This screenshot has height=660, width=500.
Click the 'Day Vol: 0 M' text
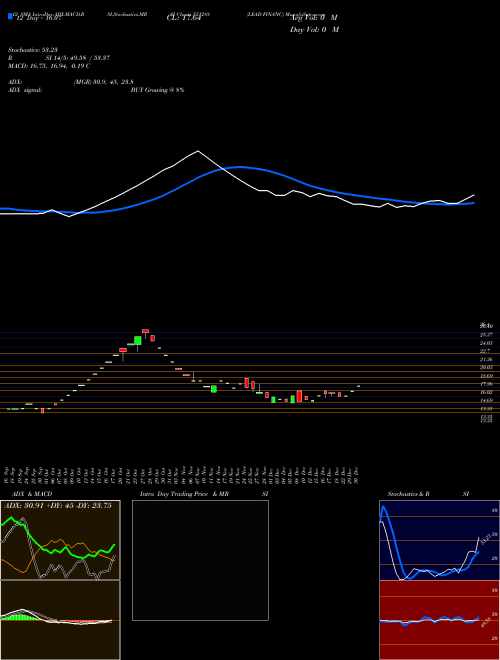pos(314,29)
